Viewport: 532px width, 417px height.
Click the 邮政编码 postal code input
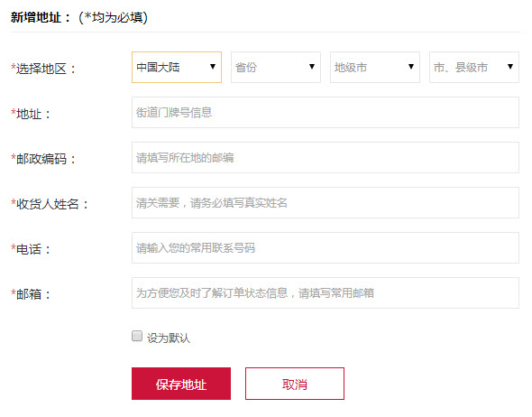tap(326, 158)
